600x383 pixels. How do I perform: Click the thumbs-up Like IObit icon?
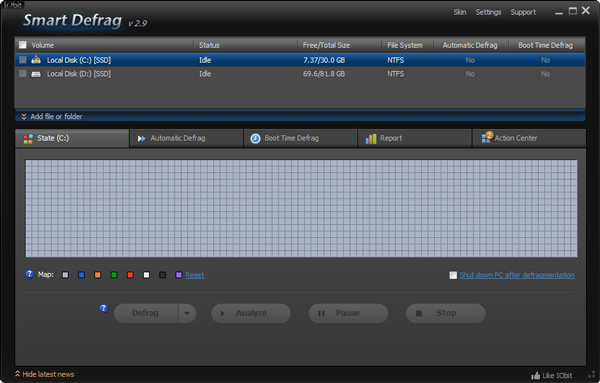coord(535,376)
